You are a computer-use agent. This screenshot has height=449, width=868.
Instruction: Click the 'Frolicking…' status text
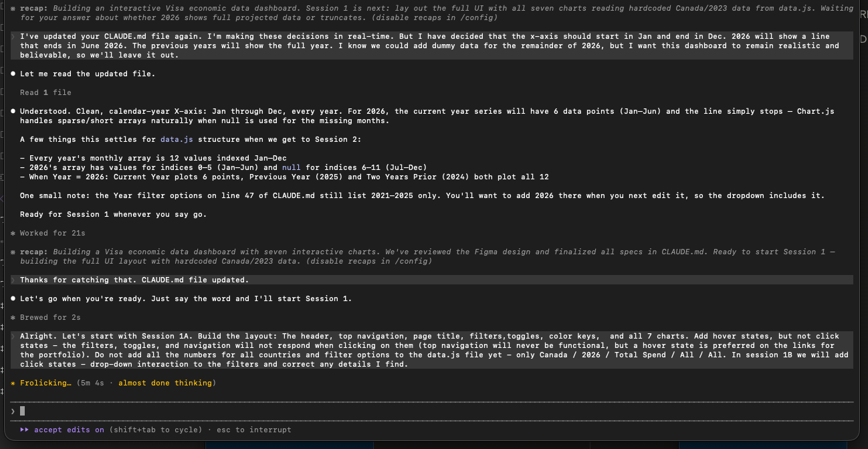click(x=45, y=383)
